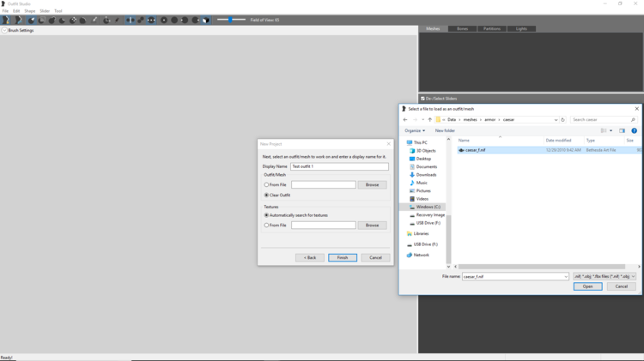Image resolution: width=644 pixels, height=361 pixels.
Task: Switch to the Partitions tab
Action: (x=492, y=28)
